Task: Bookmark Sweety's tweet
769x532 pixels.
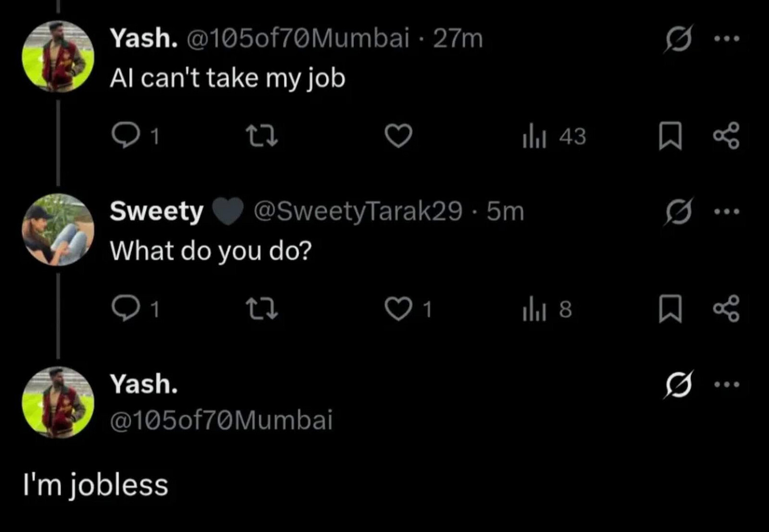Action: [670, 309]
